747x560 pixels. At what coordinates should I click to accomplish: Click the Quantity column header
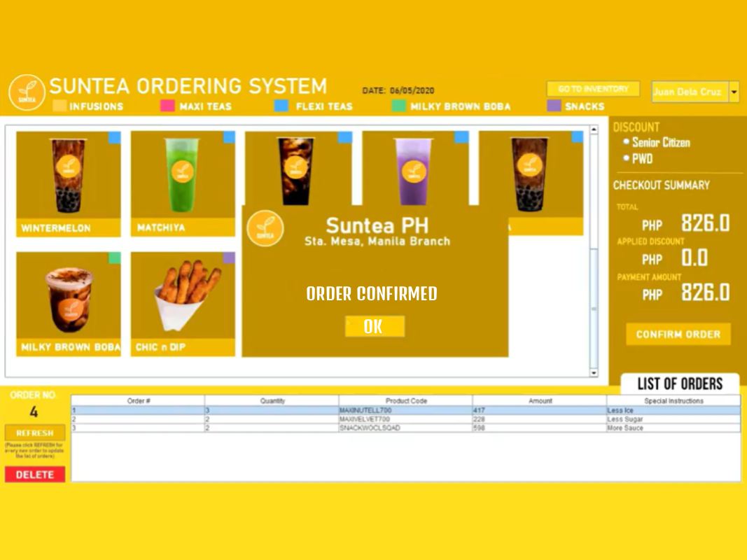point(272,401)
